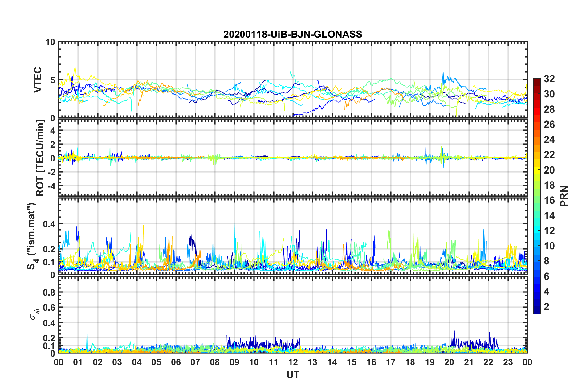Select UT axis tick label 11
586x392 pixels.
coord(274,362)
